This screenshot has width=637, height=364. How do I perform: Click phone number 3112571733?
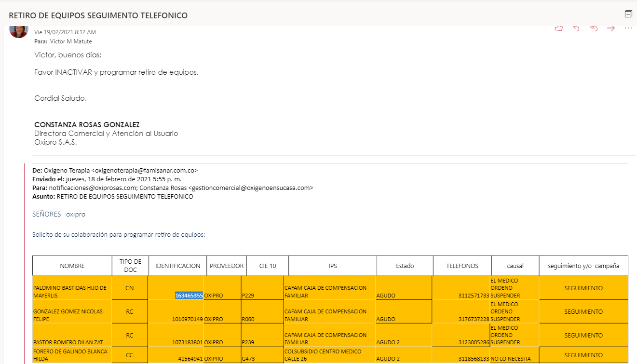click(x=474, y=296)
